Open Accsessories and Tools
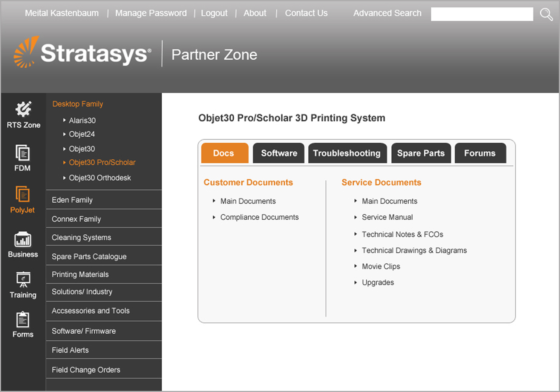 click(104, 311)
